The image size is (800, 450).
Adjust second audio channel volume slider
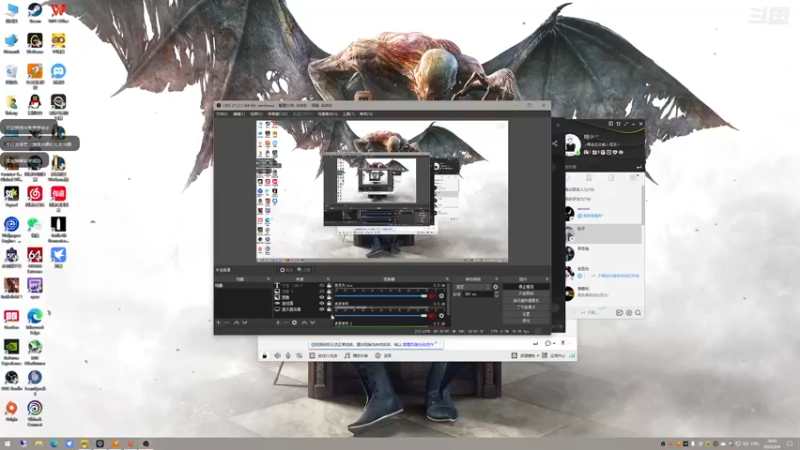(x=381, y=316)
